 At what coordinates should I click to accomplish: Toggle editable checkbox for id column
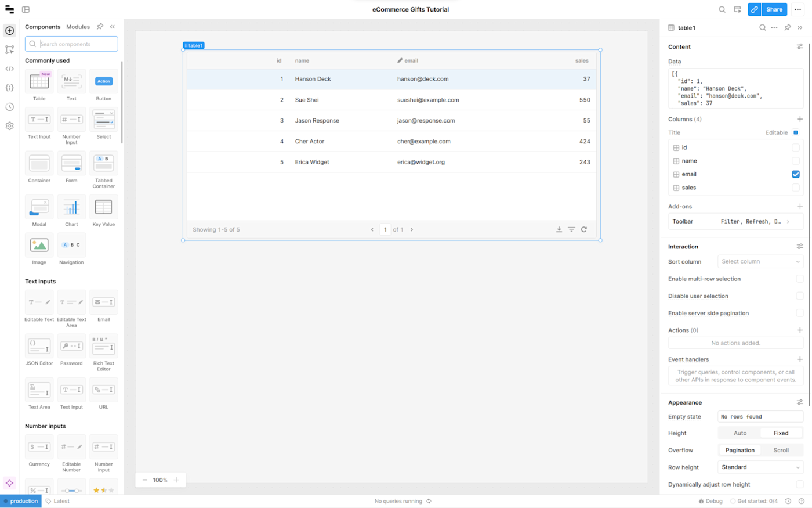click(796, 147)
